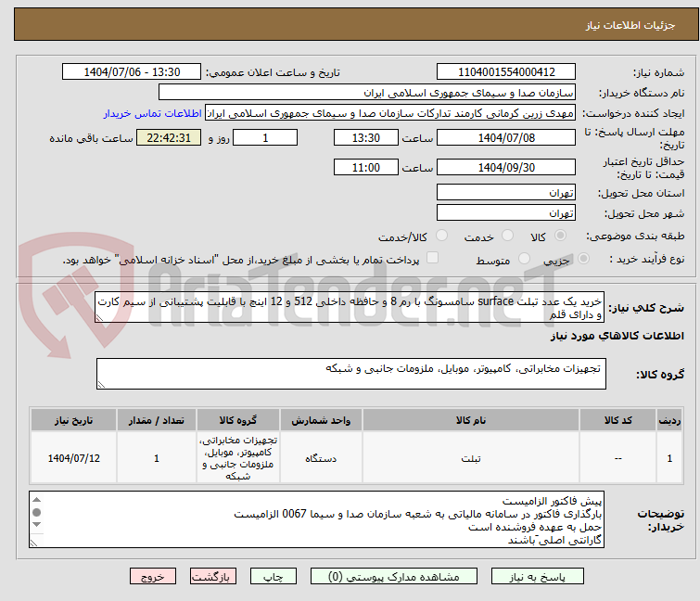This screenshot has width=700, height=601.
Task: Click the خروج exit button
Action: point(153,576)
